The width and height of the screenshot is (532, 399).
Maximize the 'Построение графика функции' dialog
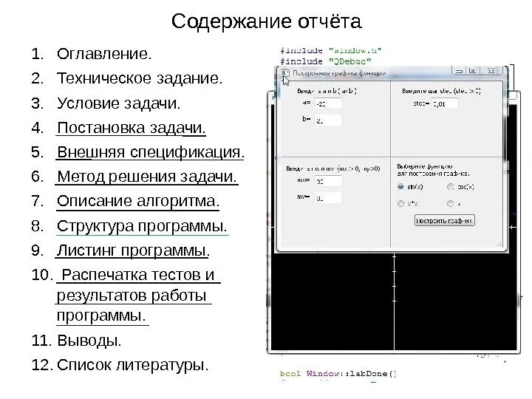coord(472,71)
